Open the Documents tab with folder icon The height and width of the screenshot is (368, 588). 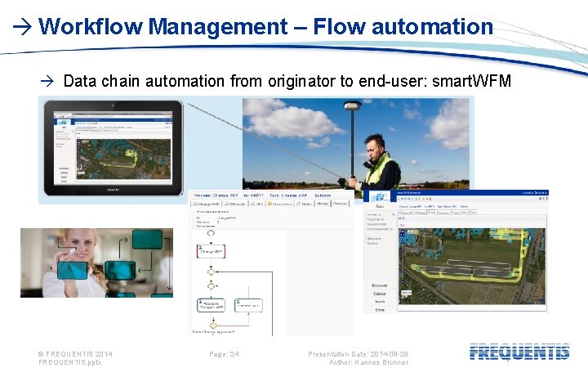pos(280,204)
